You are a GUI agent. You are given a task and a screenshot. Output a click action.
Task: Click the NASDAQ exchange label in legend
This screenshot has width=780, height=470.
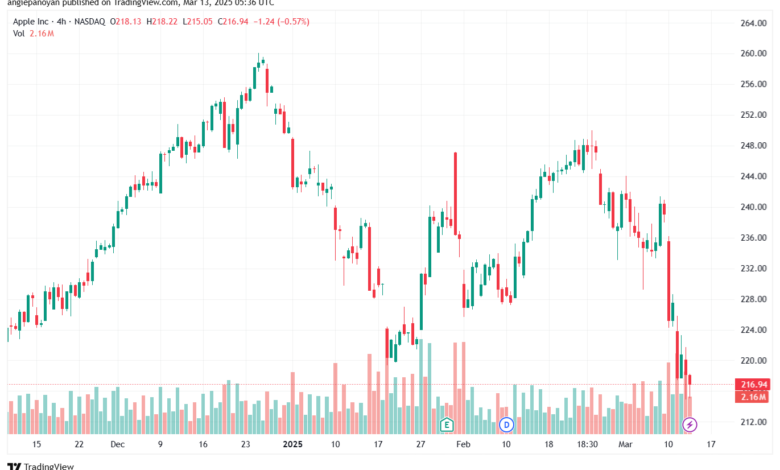coord(90,22)
